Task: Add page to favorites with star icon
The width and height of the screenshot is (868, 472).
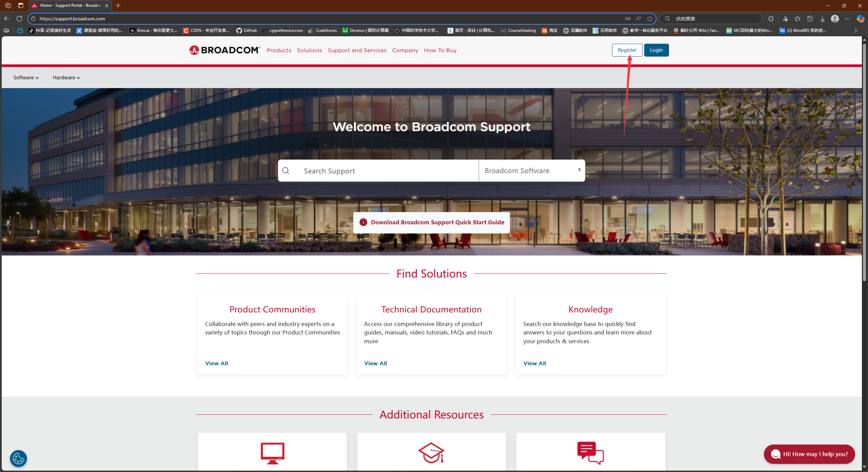Action: click(x=650, y=19)
